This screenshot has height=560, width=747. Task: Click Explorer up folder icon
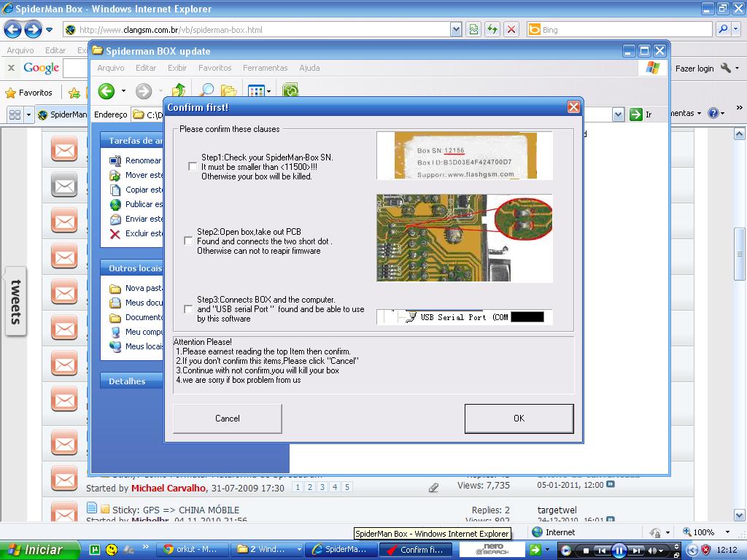[178, 90]
